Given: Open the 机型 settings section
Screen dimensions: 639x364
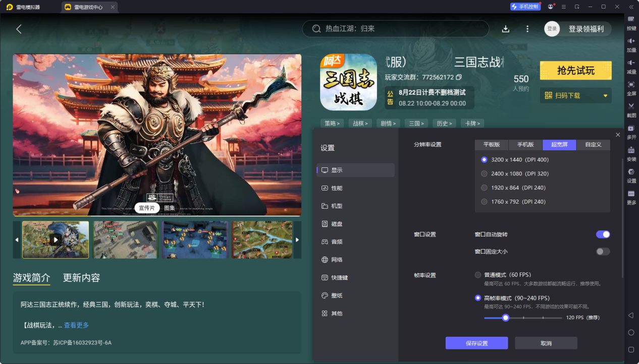Looking at the screenshot, I should pyautogui.click(x=356, y=206).
